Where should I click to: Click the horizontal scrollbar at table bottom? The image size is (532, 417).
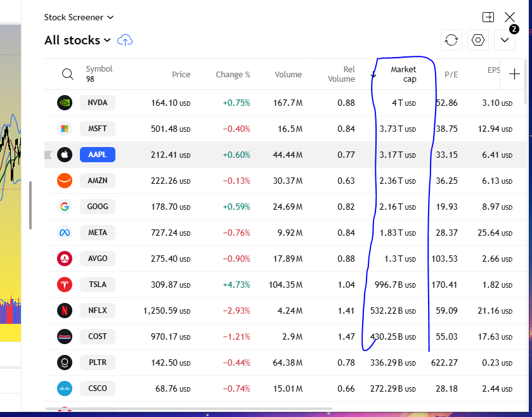point(190,409)
